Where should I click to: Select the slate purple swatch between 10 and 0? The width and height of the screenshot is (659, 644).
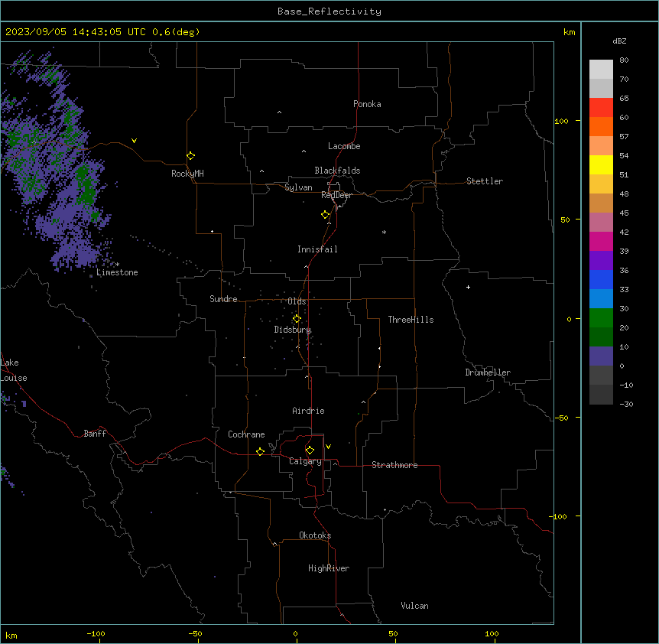pyautogui.click(x=601, y=356)
